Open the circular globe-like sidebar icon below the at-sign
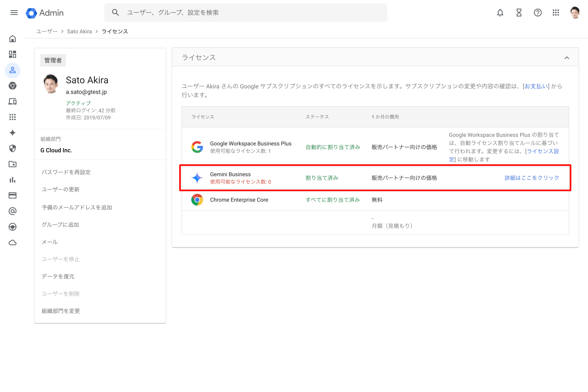 pyautogui.click(x=13, y=227)
